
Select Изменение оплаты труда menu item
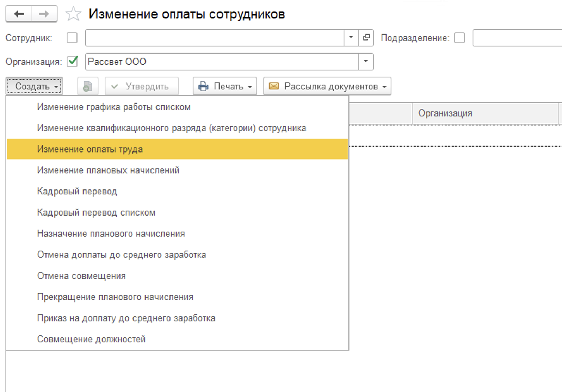point(177,149)
